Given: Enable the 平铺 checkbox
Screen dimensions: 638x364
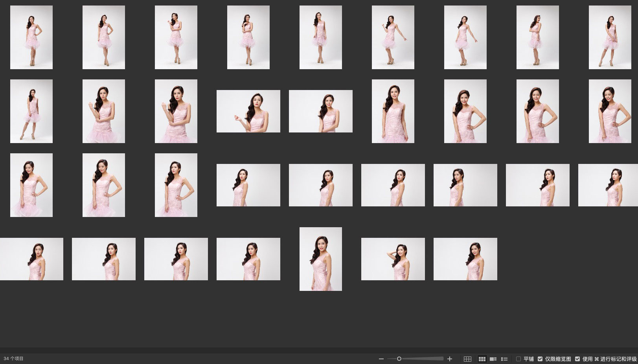Looking at the screenshot, I should click(x=518, y=359).
